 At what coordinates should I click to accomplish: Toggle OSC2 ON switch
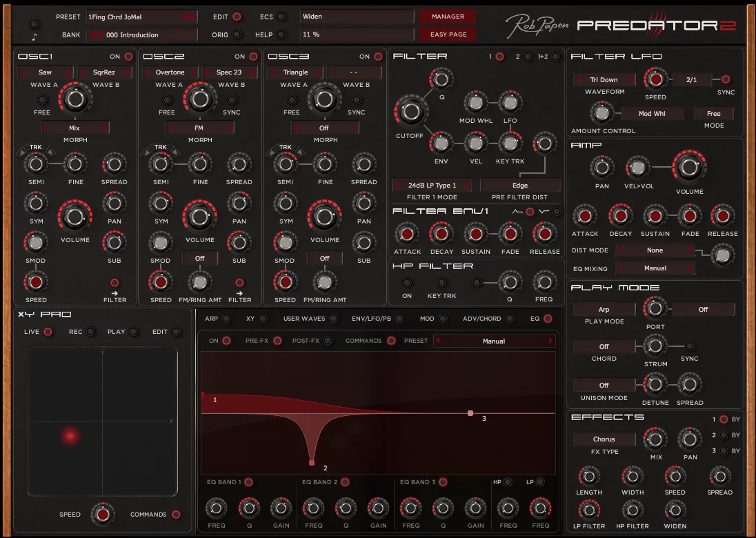(253, 57)
